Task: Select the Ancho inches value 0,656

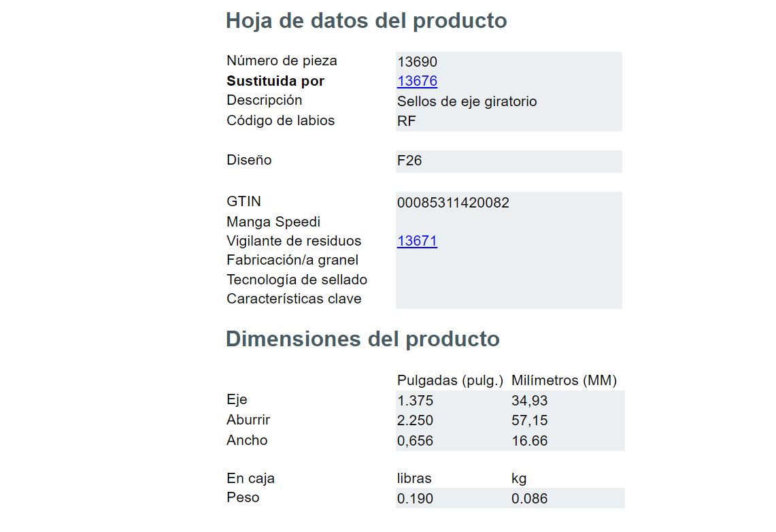Action: (415, 441)
